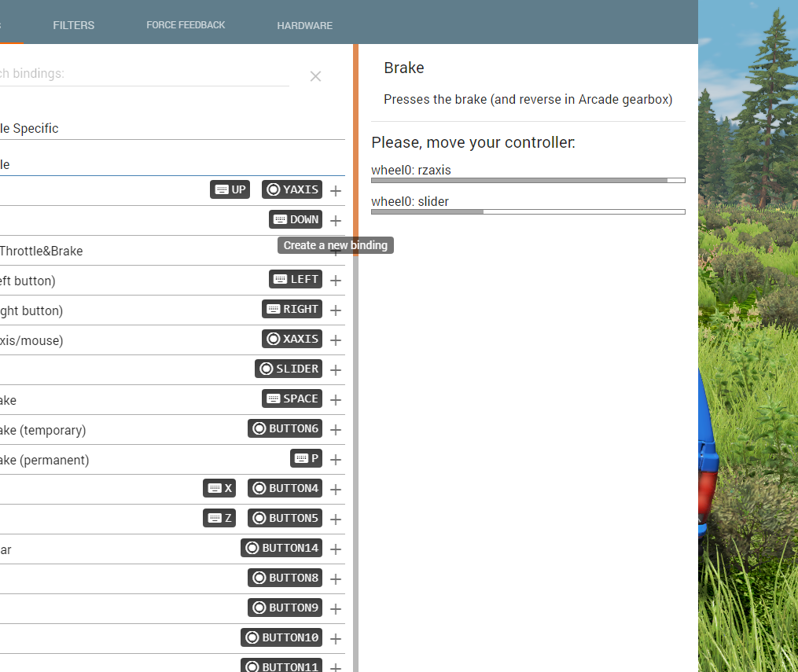Add a binding next to BUTTON10

click(336, 638)
